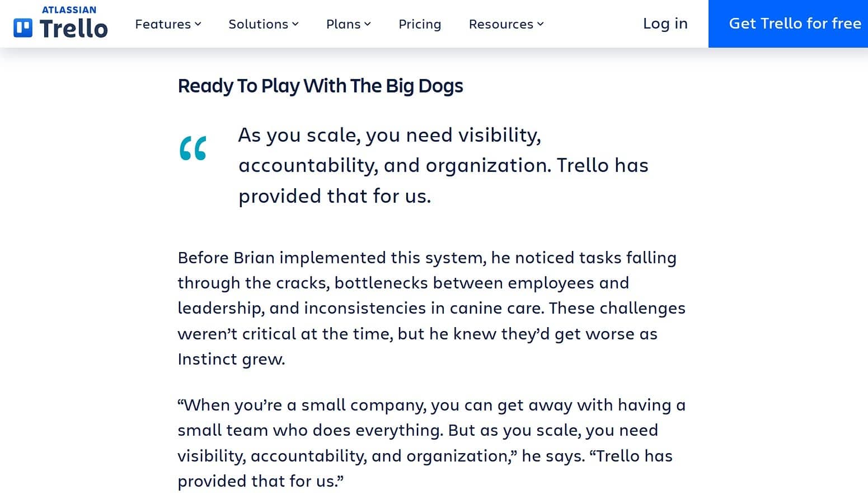Viewport: 868px width, 494px height.
Task: Select Plans in the navigation bar
Action: pyautogui.click(x=344, y=24)
